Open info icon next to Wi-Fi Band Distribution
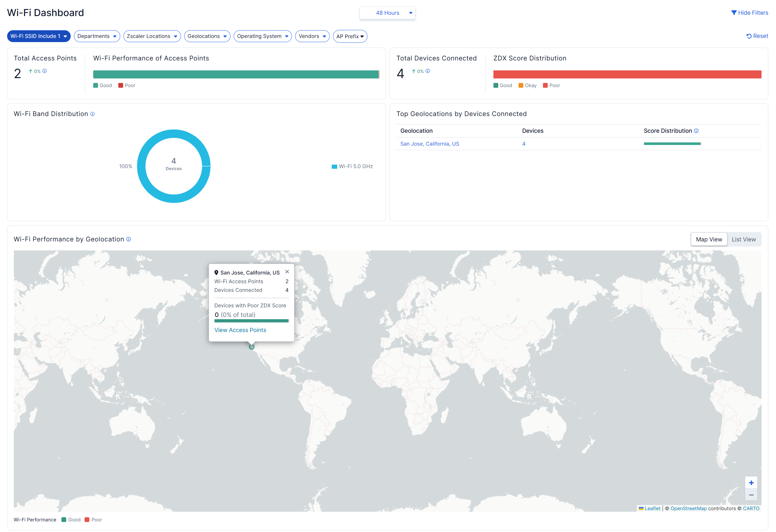Image resolution: width=776 pixels, height=532 pixels. point(93,114)
